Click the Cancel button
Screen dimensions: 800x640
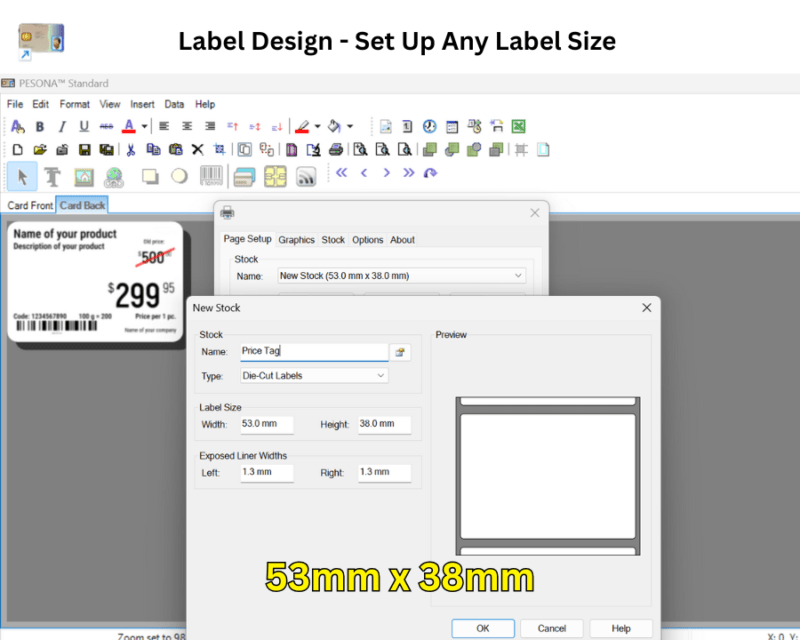pos(552,628)
